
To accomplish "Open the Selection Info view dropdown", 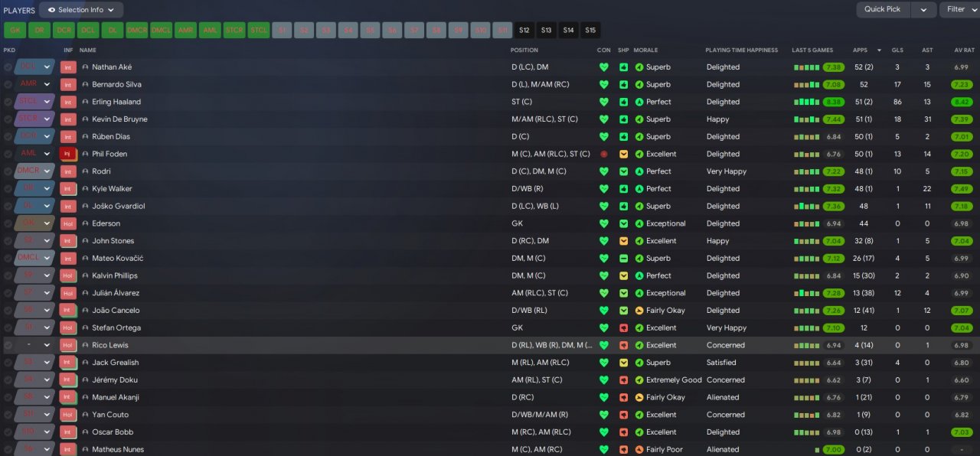I will click(x=81, y=10).
